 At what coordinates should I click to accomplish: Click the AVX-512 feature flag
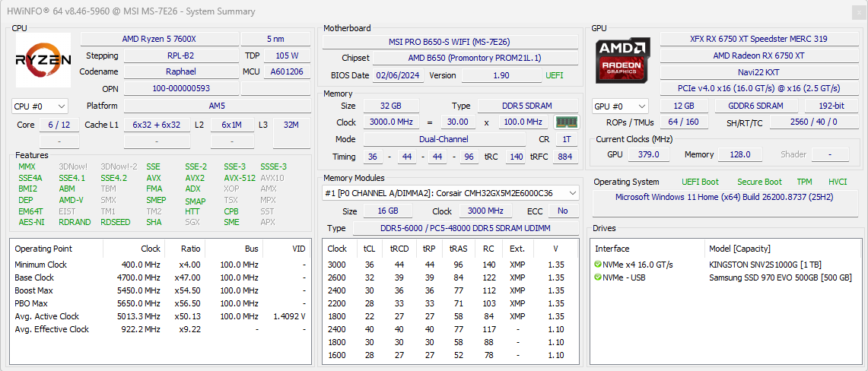pyautogui.click(x=240, y=178)
